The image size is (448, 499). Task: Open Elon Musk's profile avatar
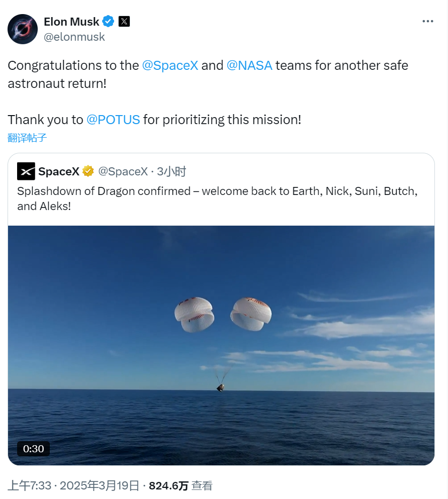coord(23,29)
